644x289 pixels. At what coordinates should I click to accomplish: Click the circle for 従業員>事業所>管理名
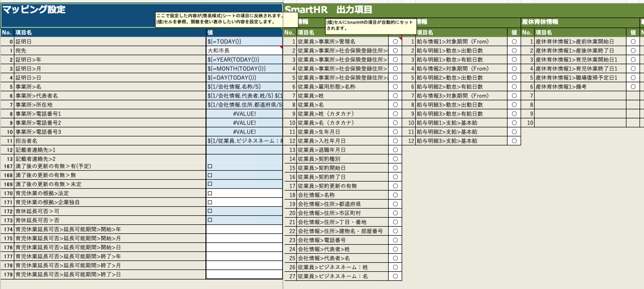tap(395, 41)
